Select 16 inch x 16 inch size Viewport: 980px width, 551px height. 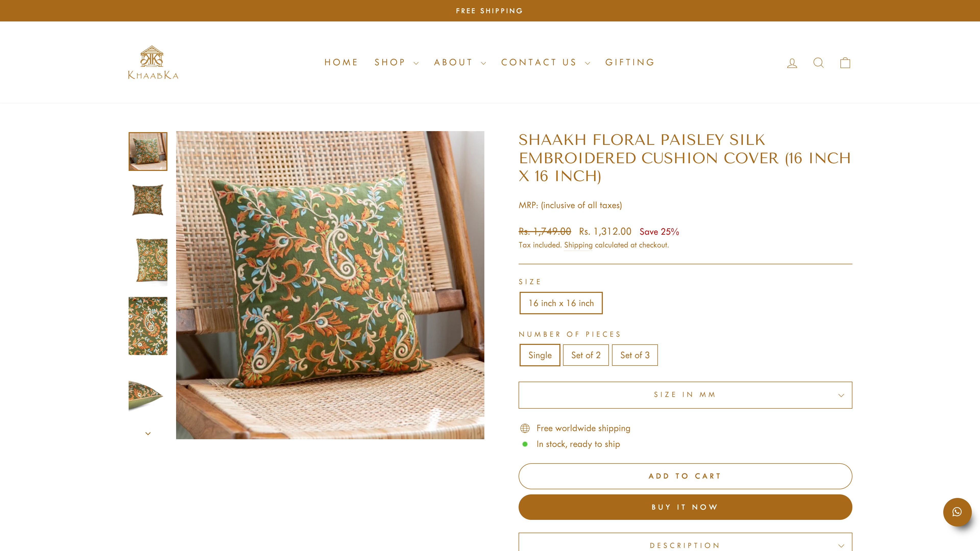pos(561,303)
